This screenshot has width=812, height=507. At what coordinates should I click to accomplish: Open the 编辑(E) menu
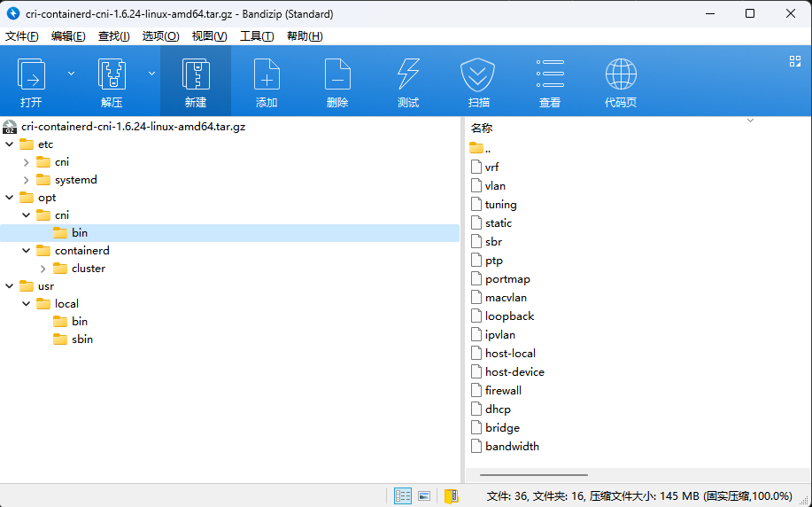68,36
